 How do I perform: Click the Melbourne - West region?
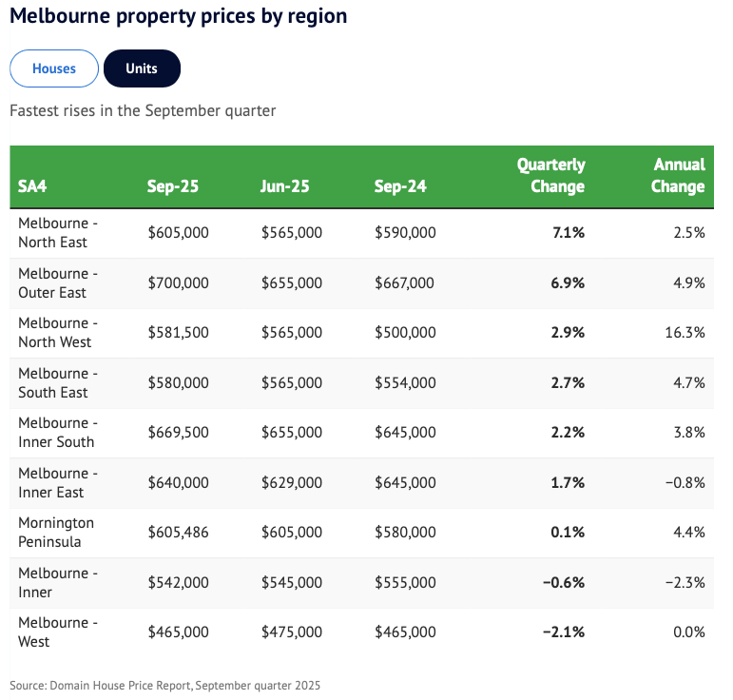(58, 632)
